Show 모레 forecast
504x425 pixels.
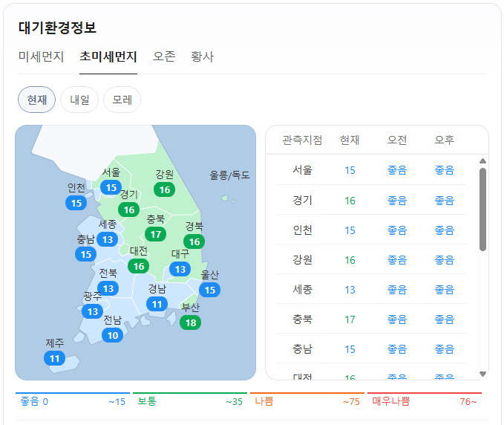pos(122,100)
